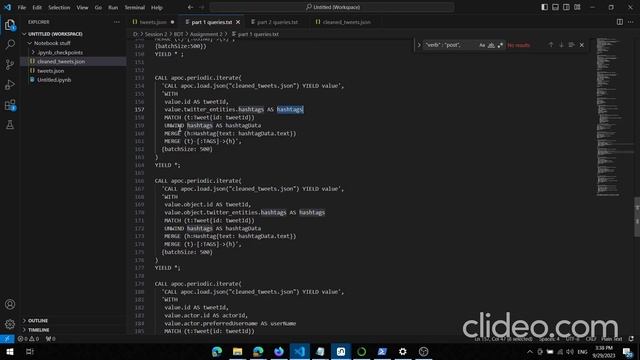Switch to Visual Studio Code taskbar icon
640x360 pixels.
click(x=300, y=351)
